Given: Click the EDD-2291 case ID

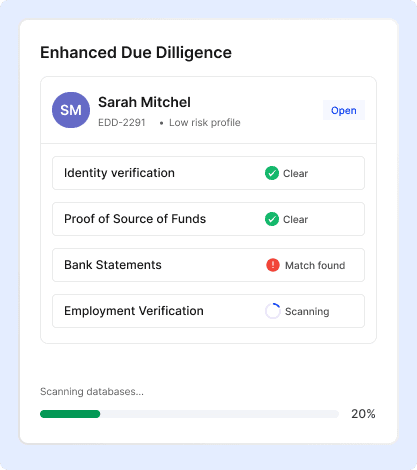Looking at the screenshot, I should click(x=122, y=123).
